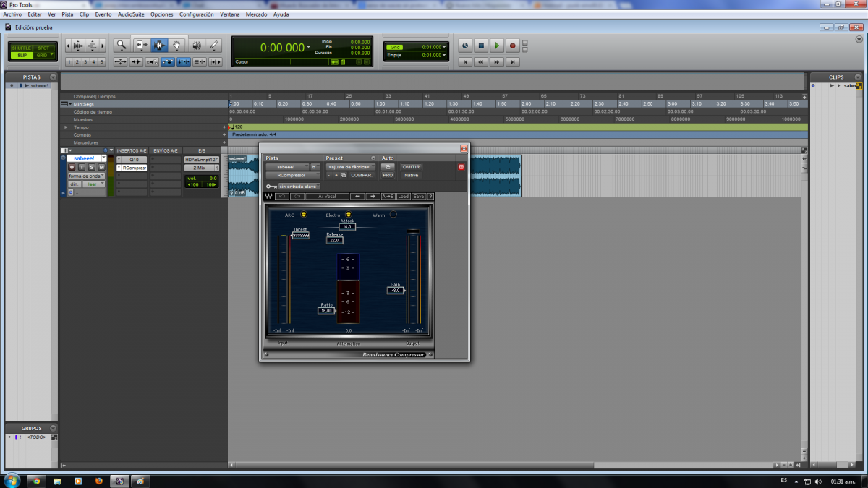
Task: Toggle the Electro behavior button
Action: tap(349, 215)
